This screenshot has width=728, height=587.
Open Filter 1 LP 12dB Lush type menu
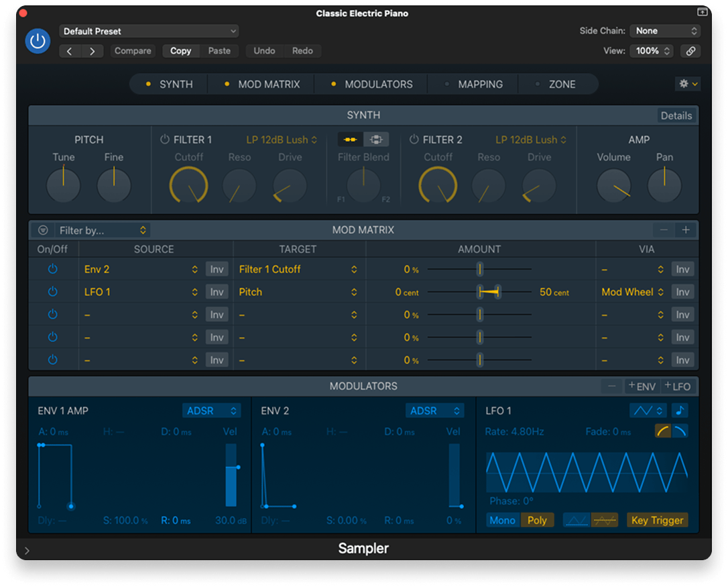[282, 140]
